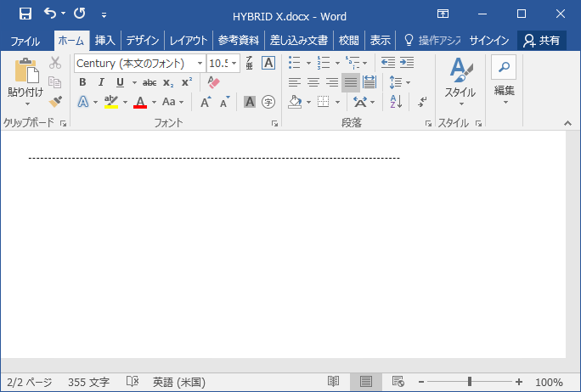Viewport: 581px width, 392px height.
Task: Click the shading paint bucket icon
Action: pyautogui.click(x=295, y=102)
